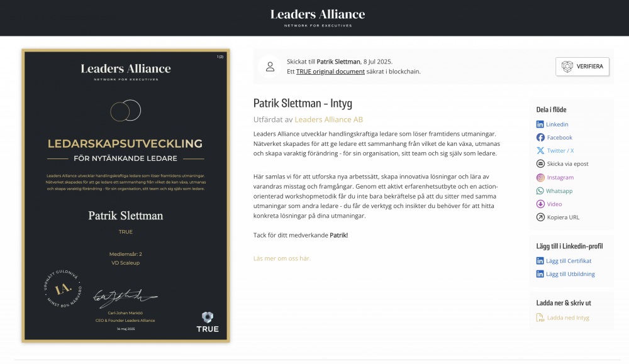The width and height of the screenshot is (629, 364).
Task: Click the recipient profile avatar icon
Action: 270,67
